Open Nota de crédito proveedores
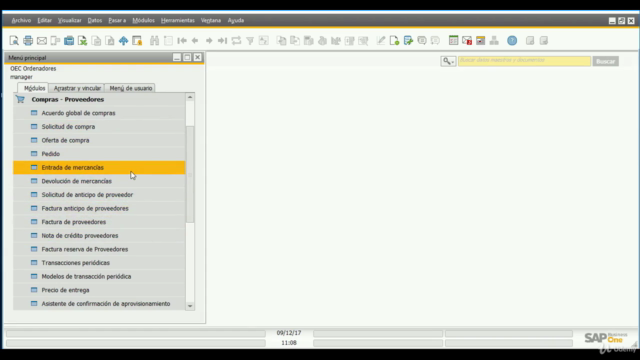The image size is (640, 360). [x=99, y=236]
